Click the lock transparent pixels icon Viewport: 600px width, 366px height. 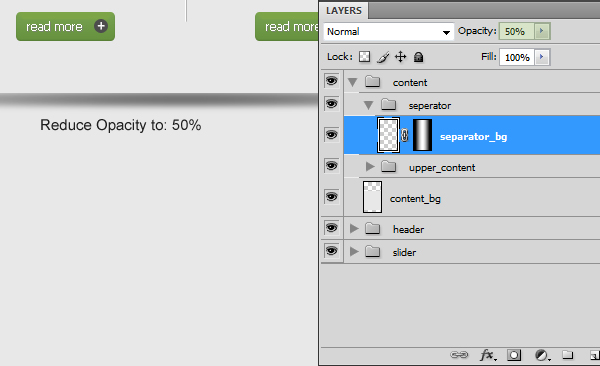point(364,57)
